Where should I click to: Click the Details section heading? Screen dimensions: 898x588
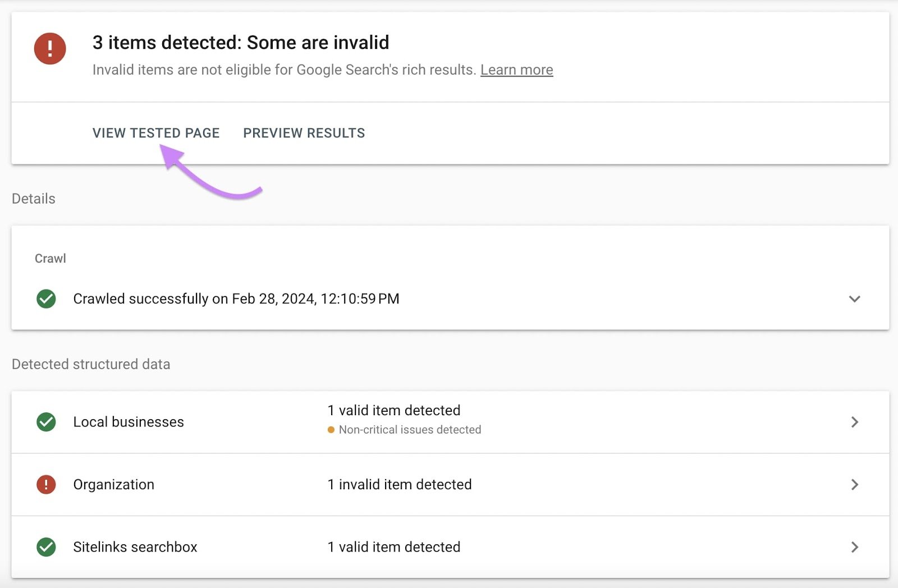[33, 198]
